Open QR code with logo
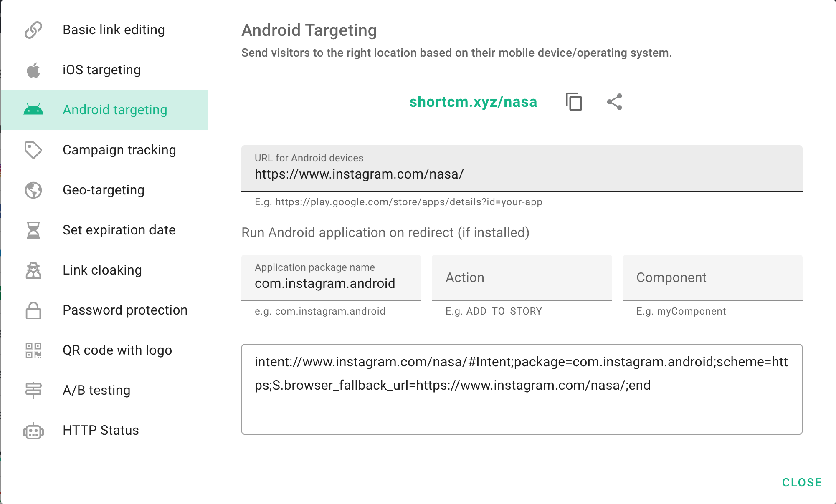 tap(104, 350)
